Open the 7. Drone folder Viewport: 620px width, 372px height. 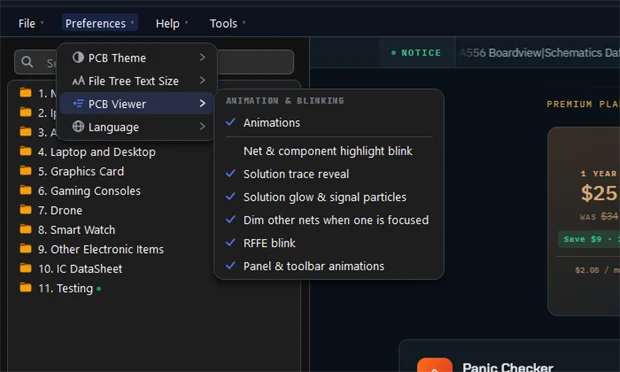pos(60,210)
